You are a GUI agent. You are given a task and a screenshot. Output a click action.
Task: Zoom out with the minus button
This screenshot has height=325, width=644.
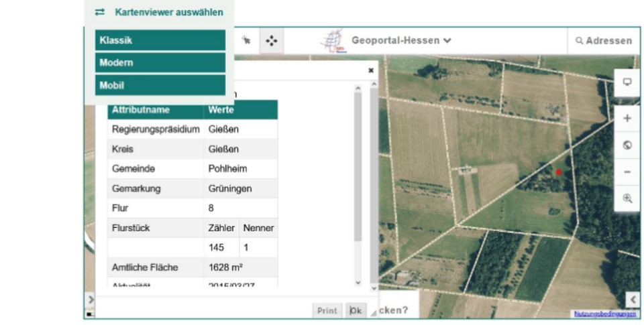627,172
